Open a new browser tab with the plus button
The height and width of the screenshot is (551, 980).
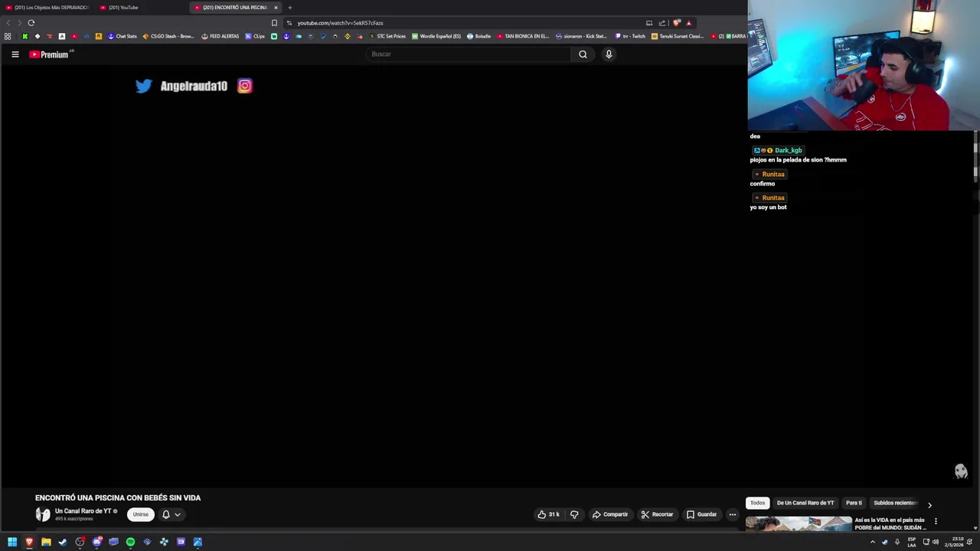pos(290,8)
